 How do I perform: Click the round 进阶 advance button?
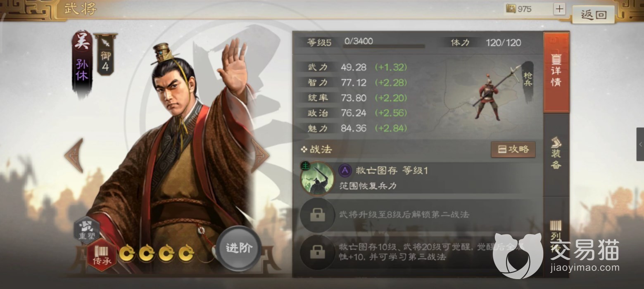pos(239,249)
